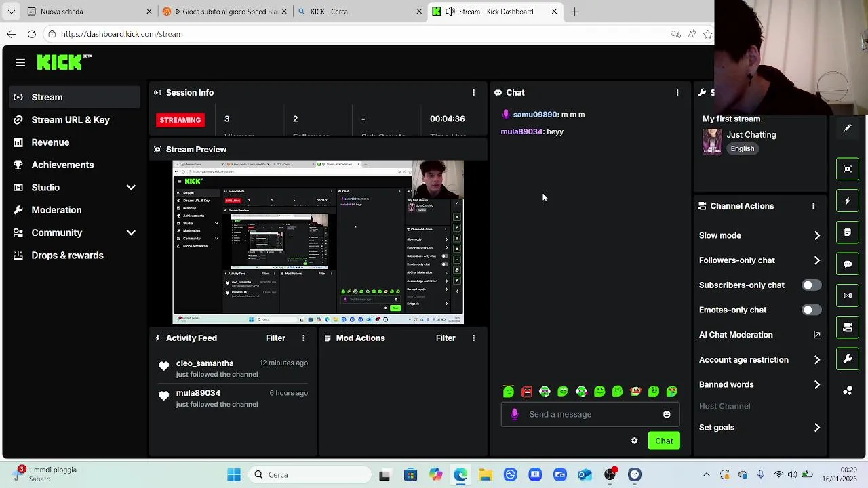Click purple microphone icon in message box

click(x=514, y=414)
